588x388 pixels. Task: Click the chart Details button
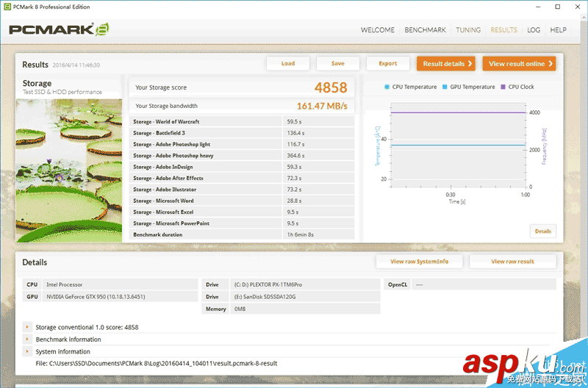[x=542, y=231]
